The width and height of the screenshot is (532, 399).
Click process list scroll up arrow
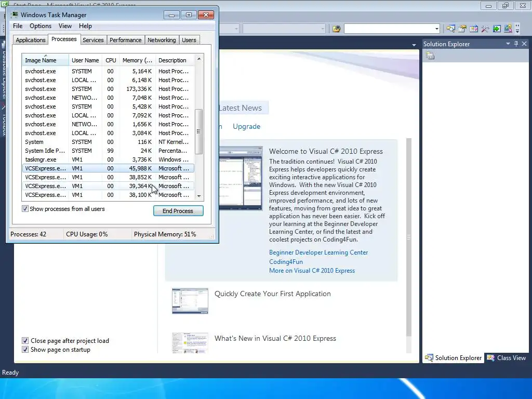[199, 59]
